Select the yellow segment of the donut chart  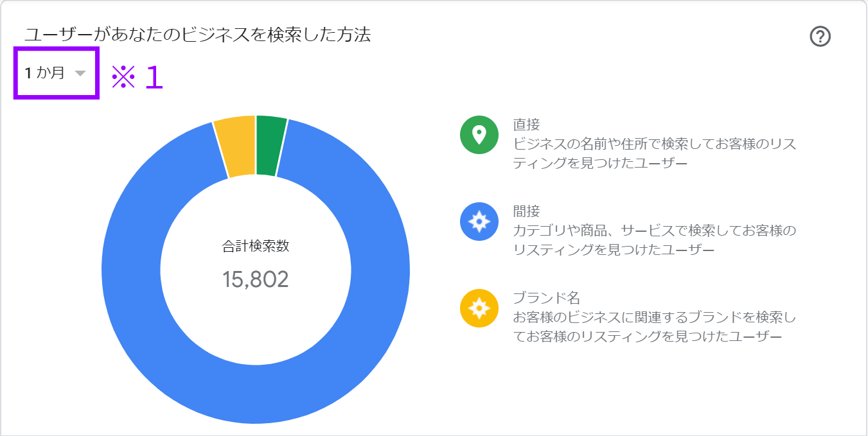(x=235, y=146)
